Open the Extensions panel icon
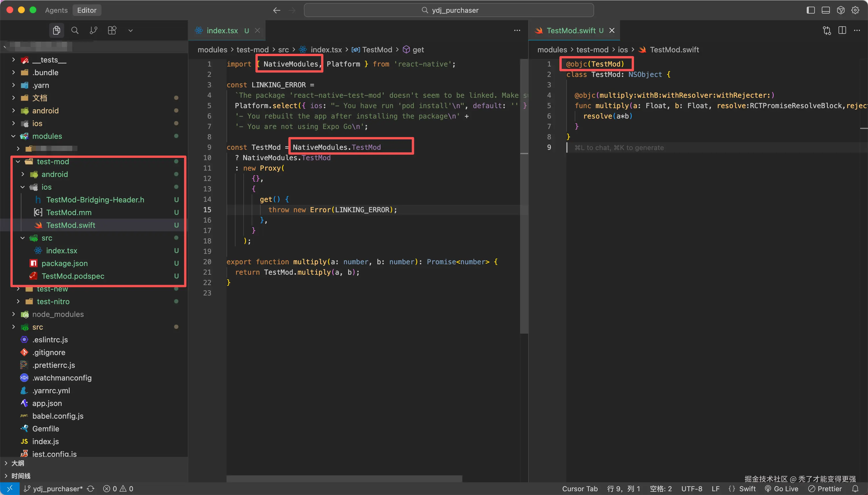 (x=112, y=31)
